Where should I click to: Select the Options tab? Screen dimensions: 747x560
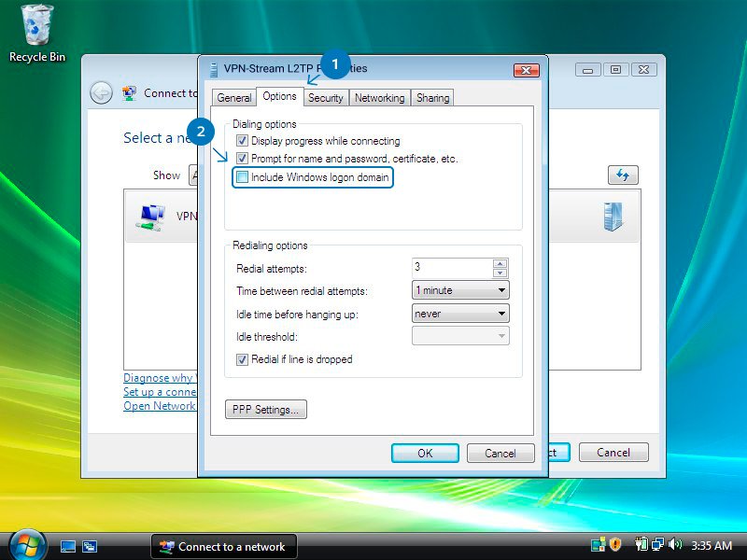[x=279, y=96]
